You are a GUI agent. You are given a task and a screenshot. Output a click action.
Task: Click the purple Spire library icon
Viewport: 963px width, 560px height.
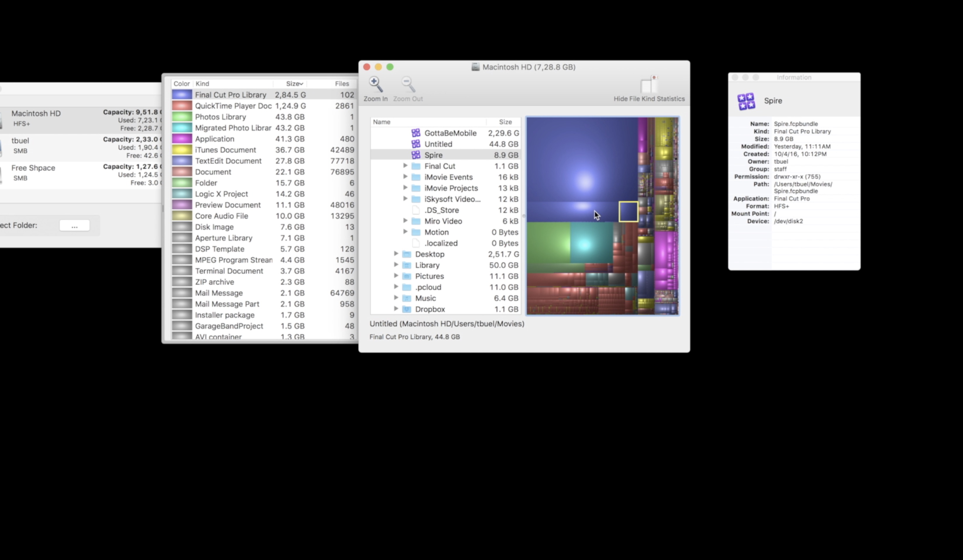(x=416, y=155)
